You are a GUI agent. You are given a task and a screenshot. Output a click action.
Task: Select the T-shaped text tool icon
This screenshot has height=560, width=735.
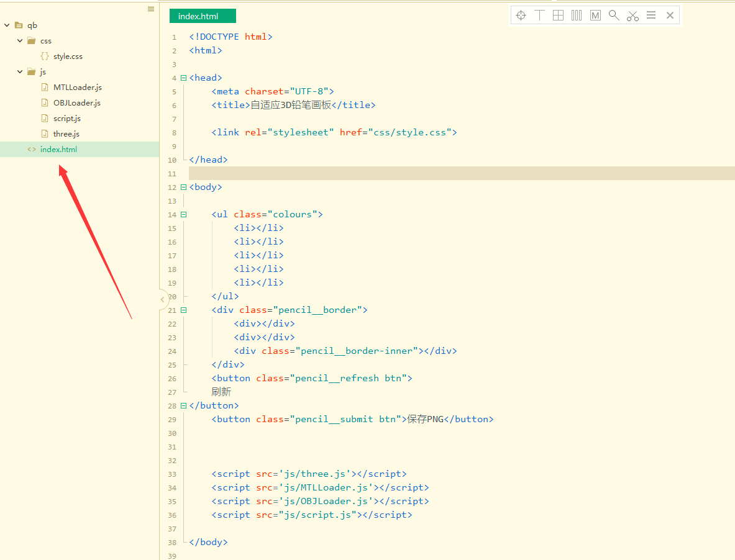(539, 16)
